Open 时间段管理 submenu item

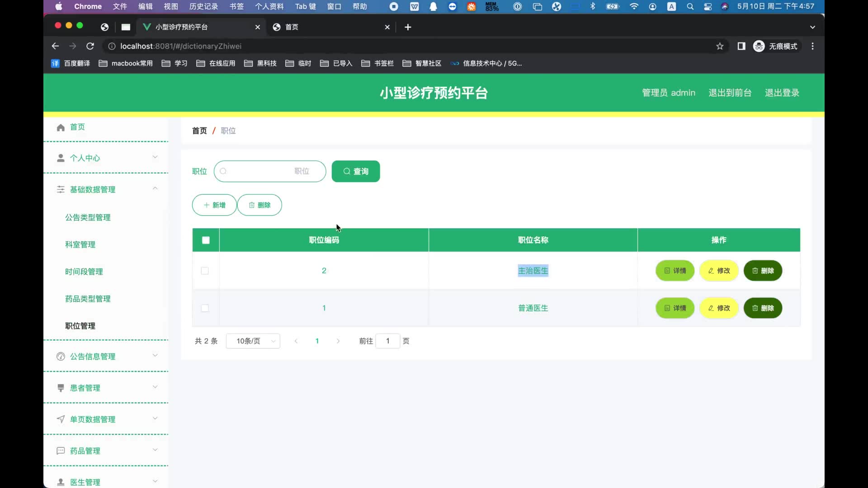84,272
